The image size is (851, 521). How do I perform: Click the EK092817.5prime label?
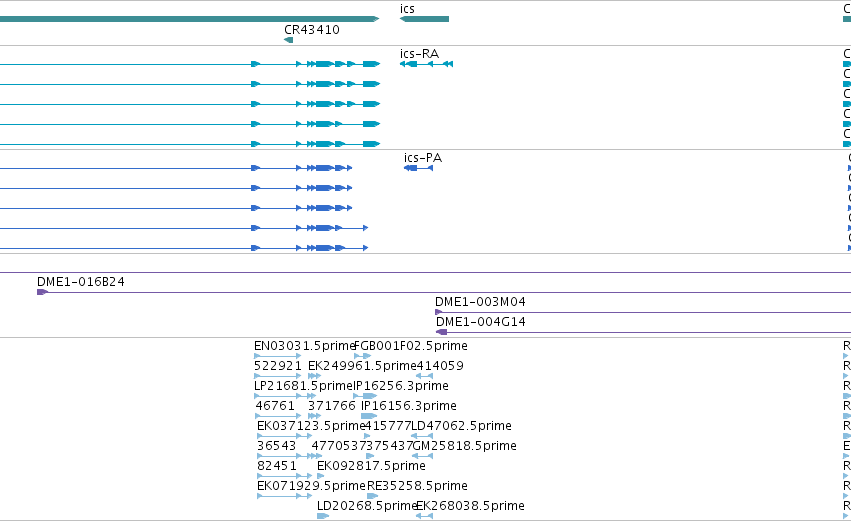click(371, 466)
